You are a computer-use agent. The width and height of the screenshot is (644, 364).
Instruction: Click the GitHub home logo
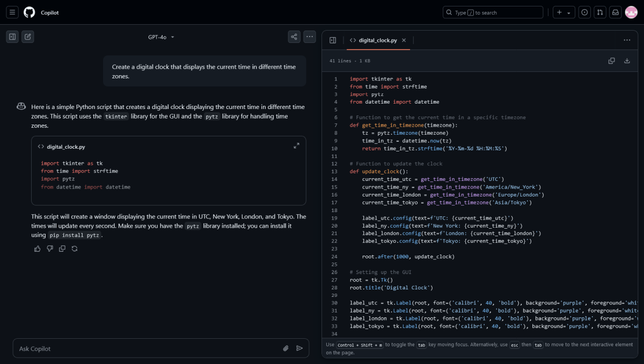(30, 12)
